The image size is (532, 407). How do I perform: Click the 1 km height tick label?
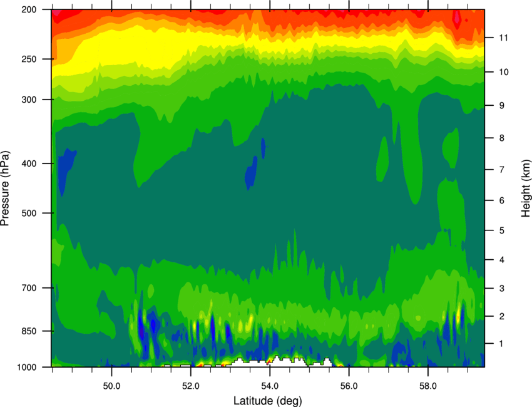pos(501,344)
